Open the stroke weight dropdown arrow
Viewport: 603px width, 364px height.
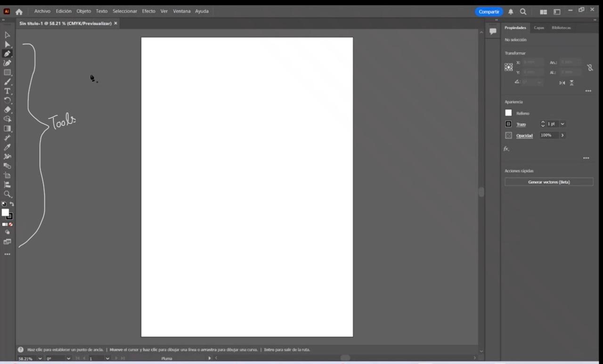click(562, 124)
